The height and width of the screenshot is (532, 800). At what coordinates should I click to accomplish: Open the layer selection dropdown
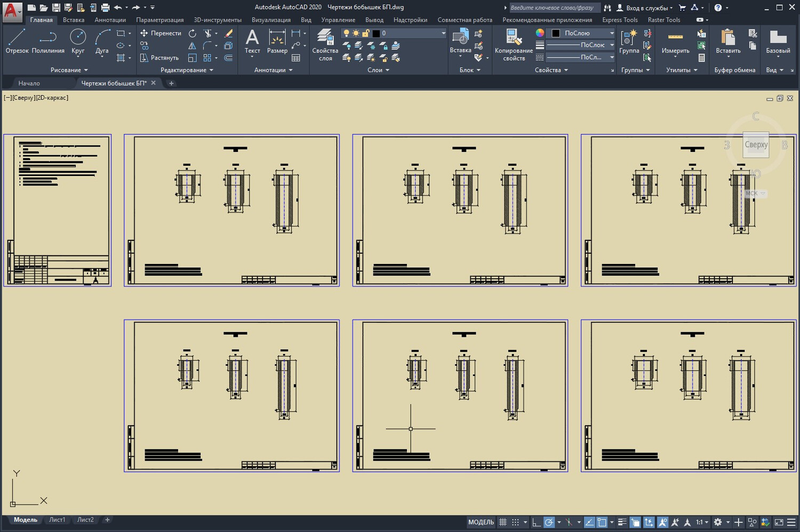point(443,33)
